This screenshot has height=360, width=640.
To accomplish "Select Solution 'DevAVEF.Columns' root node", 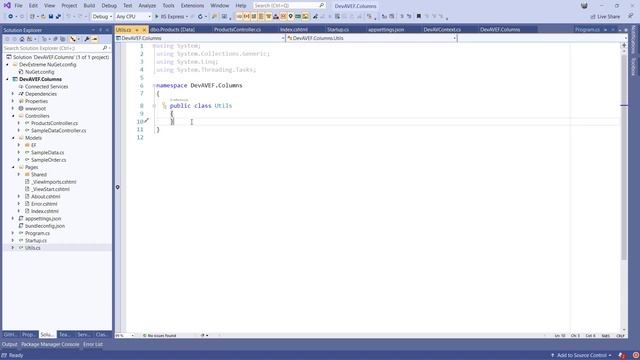I will click(x=61, y=57).
